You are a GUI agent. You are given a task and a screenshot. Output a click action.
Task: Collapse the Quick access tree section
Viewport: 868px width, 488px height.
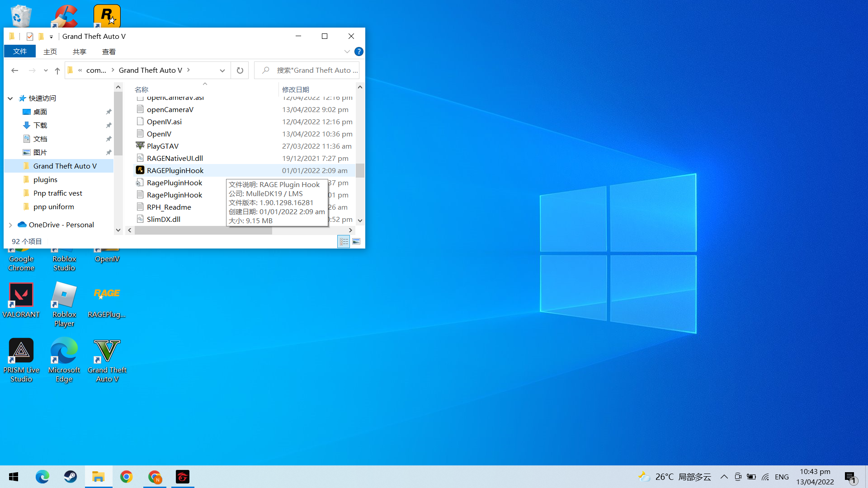[10, 99]
